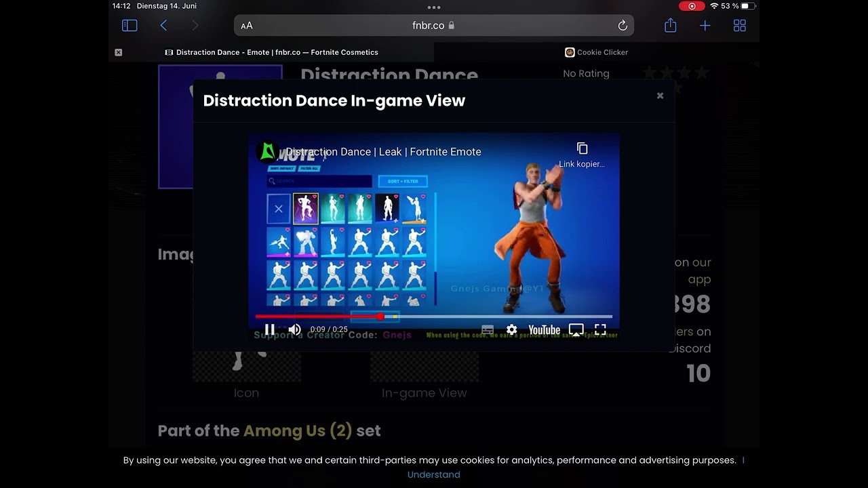Go back to the previous page
The height and width of the screenshot is (488, 868).
[x=163, y=26]
